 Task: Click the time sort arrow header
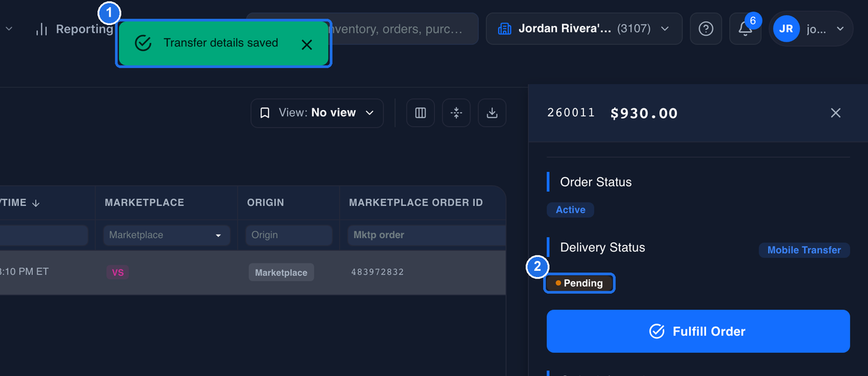tap(36, 203)
